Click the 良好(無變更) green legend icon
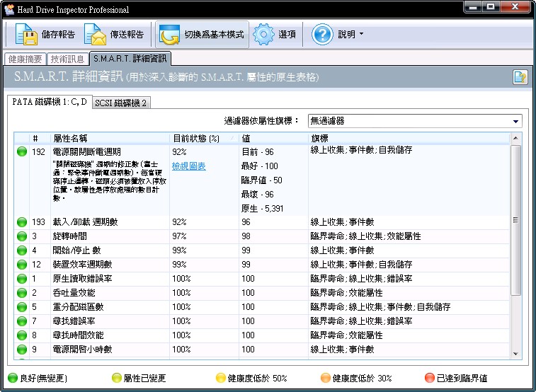Viewport: 536px width, 392px height. click(13, 378)
